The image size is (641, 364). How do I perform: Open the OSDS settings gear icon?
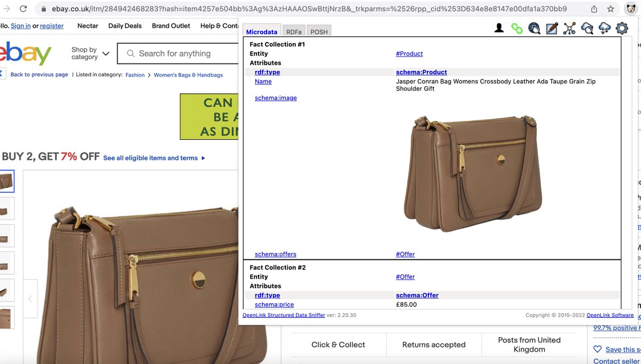(x=622, y=28)
